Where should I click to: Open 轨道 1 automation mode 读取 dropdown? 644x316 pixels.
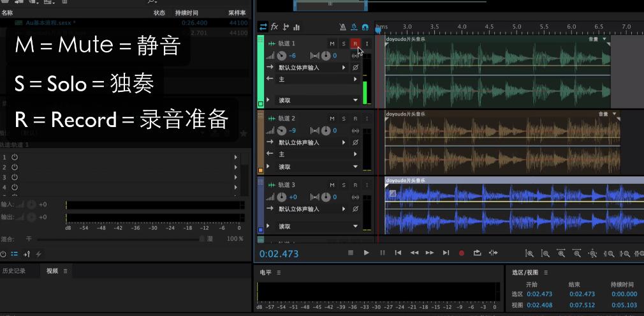pyautogui.click(x=318, y=100)
